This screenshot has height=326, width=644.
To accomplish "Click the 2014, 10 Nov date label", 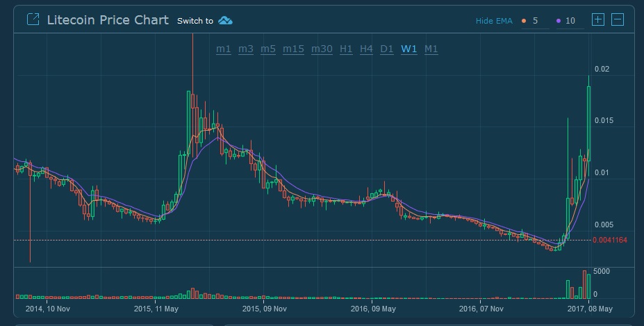I will tap(48, 309).
